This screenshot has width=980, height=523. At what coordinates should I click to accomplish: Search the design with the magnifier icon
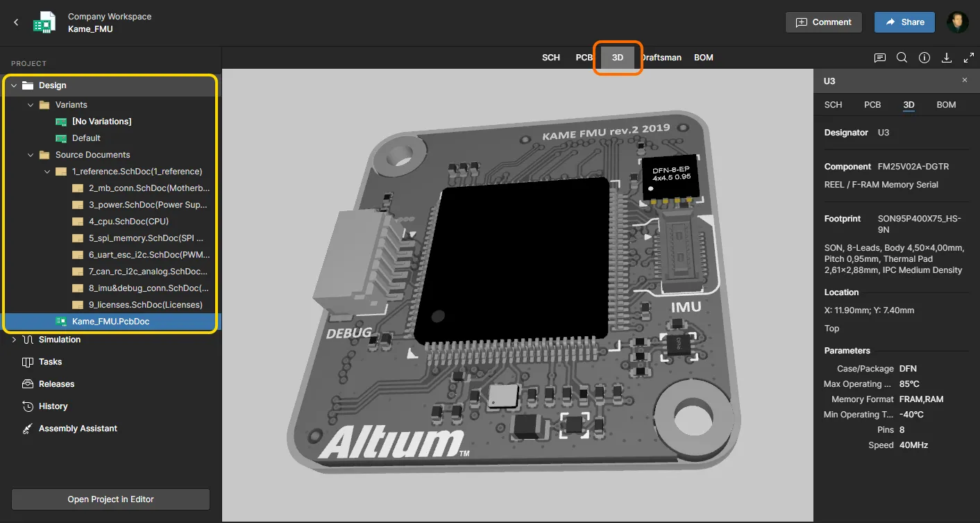902,58
